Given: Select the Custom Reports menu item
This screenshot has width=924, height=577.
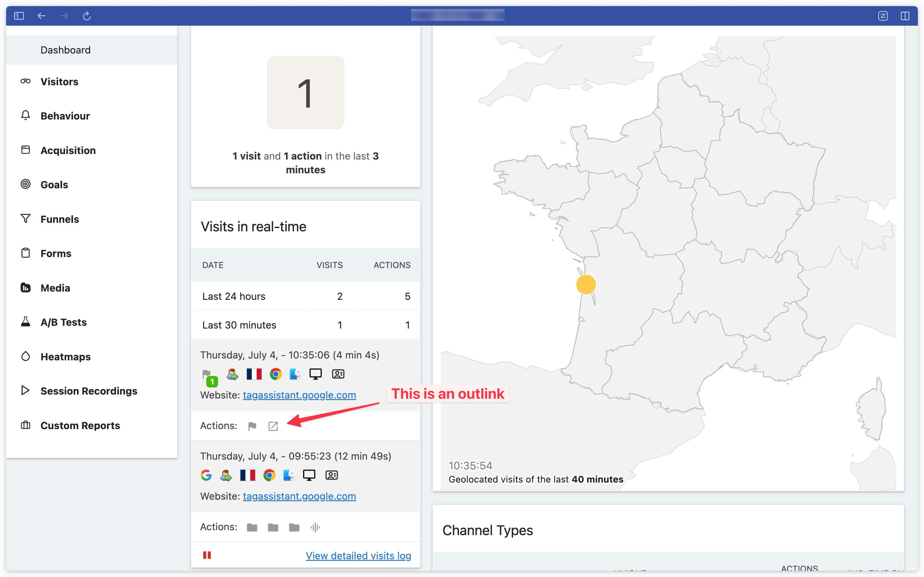Looking at the screenshot, I should (80, 425).
